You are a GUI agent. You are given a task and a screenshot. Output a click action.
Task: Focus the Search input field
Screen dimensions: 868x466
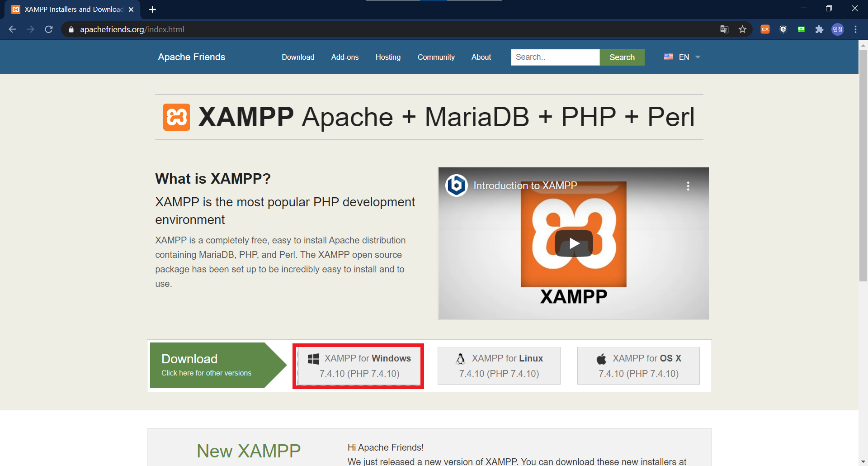pos(555,57)
